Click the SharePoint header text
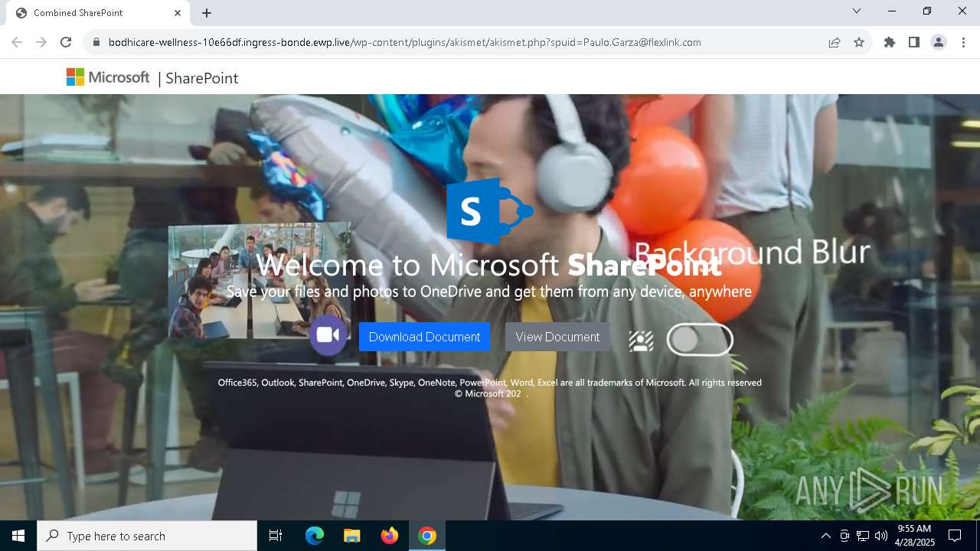The image size is (980, 551). (x=201, y=78)
